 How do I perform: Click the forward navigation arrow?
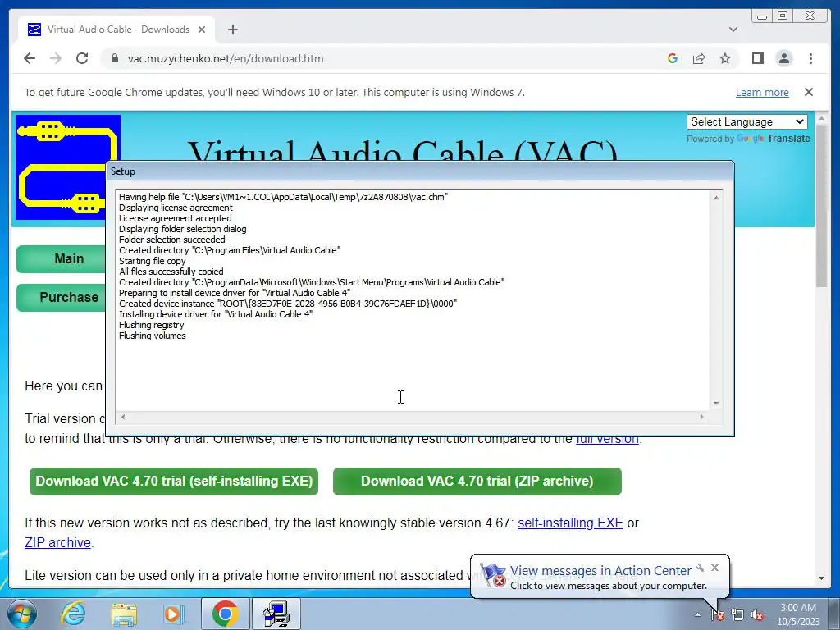[x=56, y=58]
